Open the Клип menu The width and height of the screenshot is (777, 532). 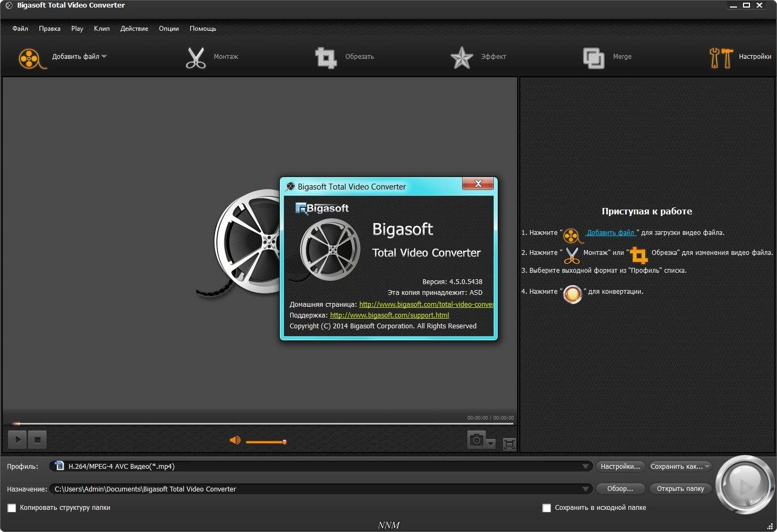pyautogui.click(x=102, y=29)
